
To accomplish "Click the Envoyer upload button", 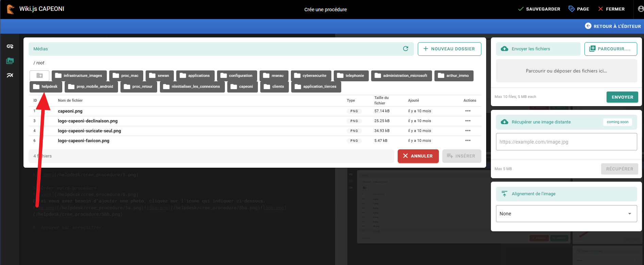I will click(622, 97).
